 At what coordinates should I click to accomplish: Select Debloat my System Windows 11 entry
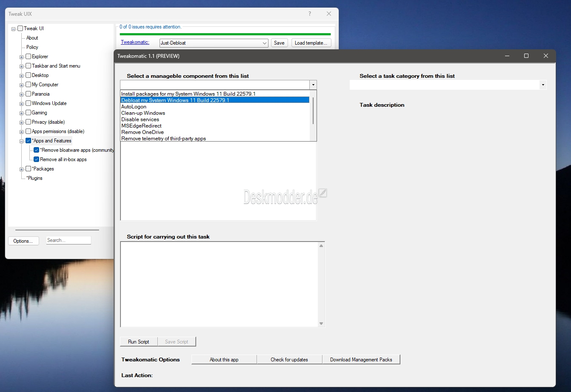coord(215,100)
